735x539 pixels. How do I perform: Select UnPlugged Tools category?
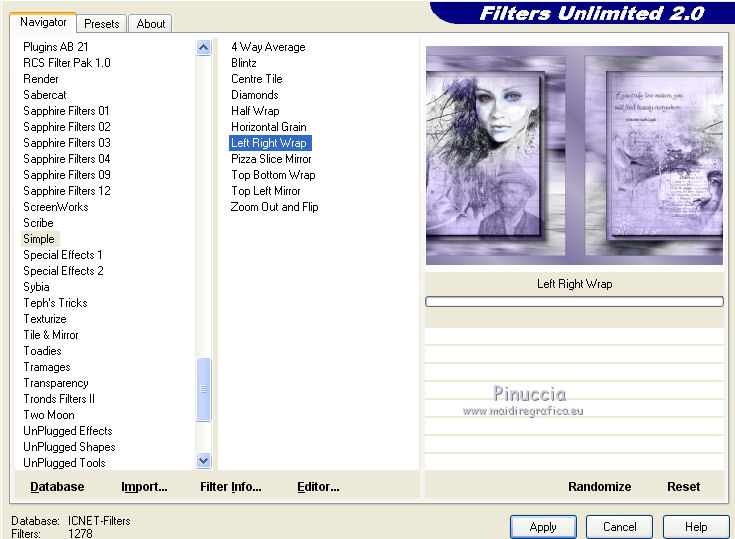(64, 463)
